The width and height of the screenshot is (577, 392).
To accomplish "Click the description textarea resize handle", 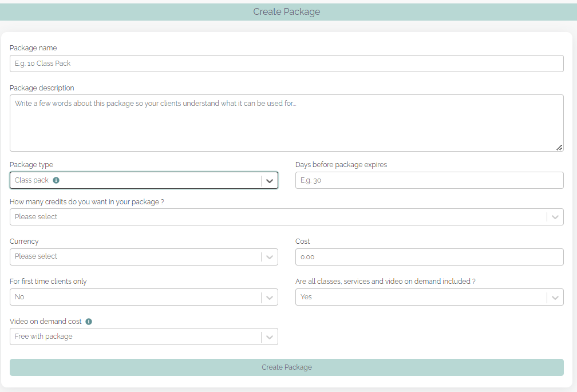I will [559, 148].
